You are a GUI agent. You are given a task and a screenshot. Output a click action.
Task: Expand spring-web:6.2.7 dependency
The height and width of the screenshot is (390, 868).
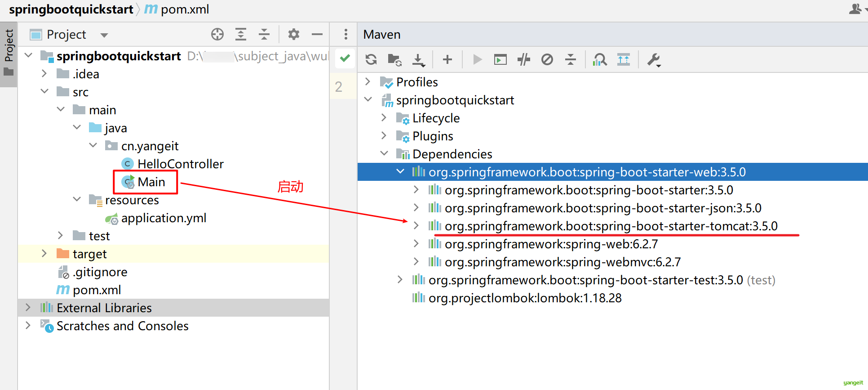(x=416, y=243)
